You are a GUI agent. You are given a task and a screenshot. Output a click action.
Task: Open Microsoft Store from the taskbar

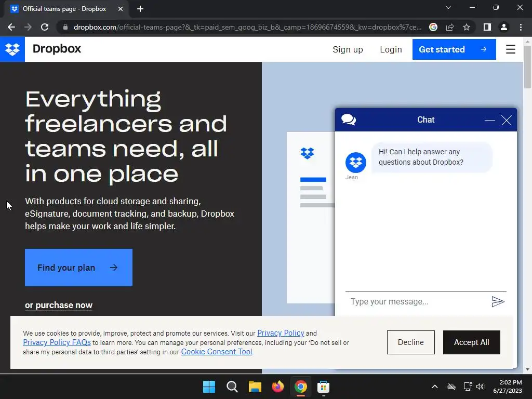(323, 387)
